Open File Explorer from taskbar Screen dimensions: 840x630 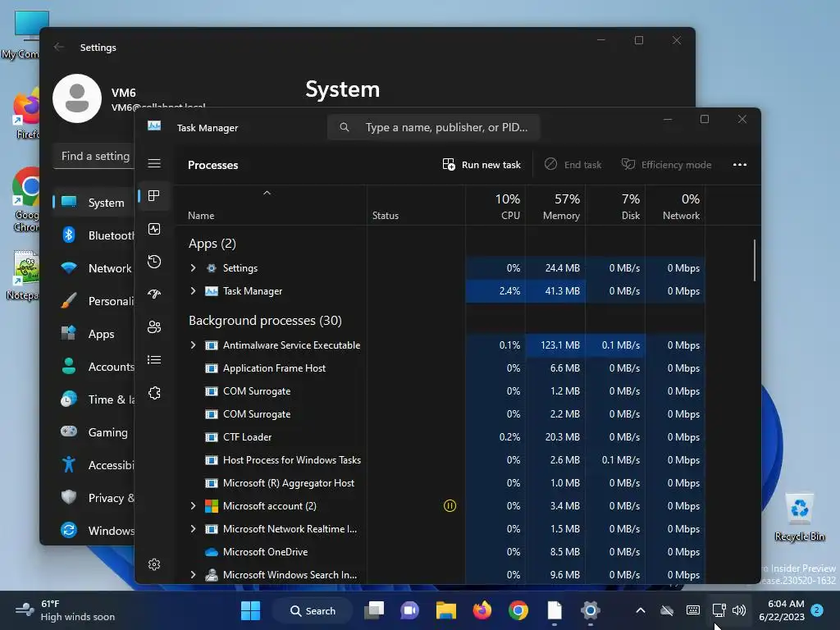[445, 610]
